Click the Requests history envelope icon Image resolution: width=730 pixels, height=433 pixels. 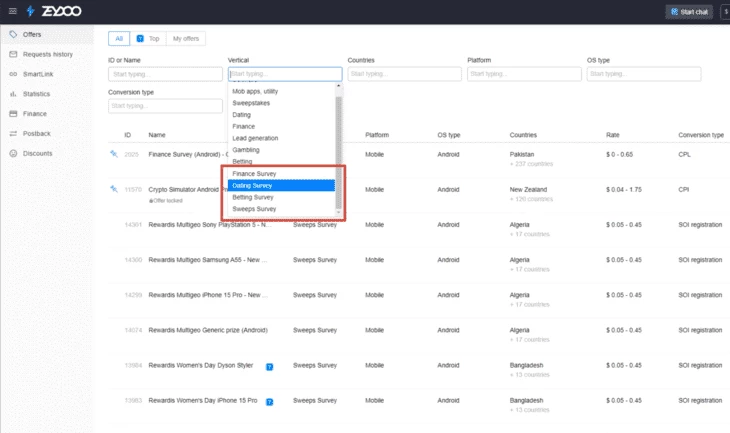[13, 54]
